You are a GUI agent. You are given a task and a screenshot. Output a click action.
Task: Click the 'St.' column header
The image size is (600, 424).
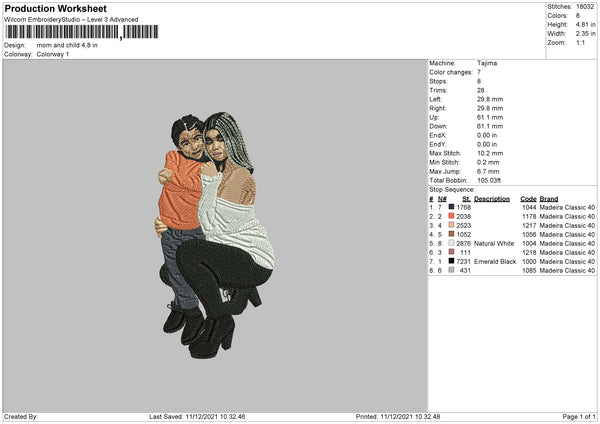(466, 199)
